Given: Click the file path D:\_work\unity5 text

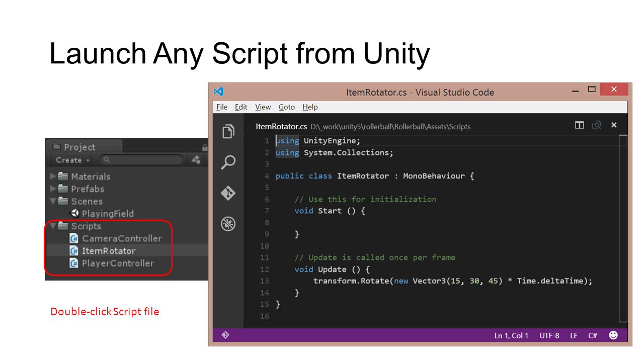Looking at the screenshot, I should click(x=390, y=127).
